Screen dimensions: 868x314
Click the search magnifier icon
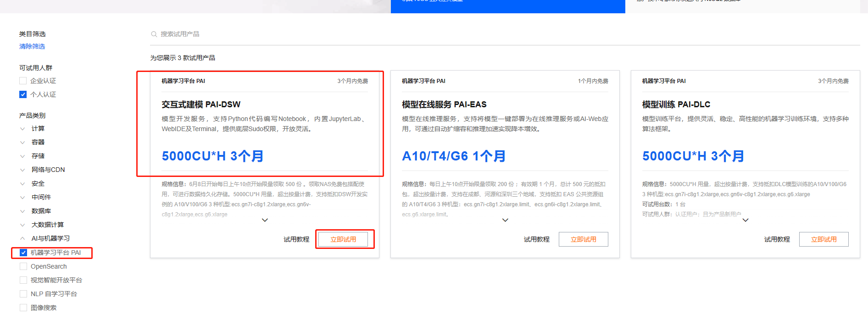pyautogui.click(x=154, y=34)
